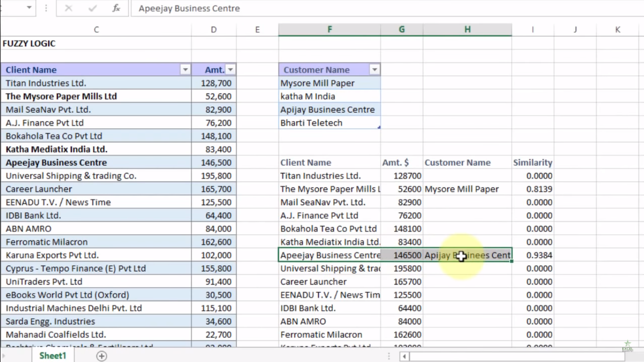The height and width of the screenshot is (362, 644).
Task: Click Career Launcher in results table
Action: pyautogui.click(x=330, y=282)
